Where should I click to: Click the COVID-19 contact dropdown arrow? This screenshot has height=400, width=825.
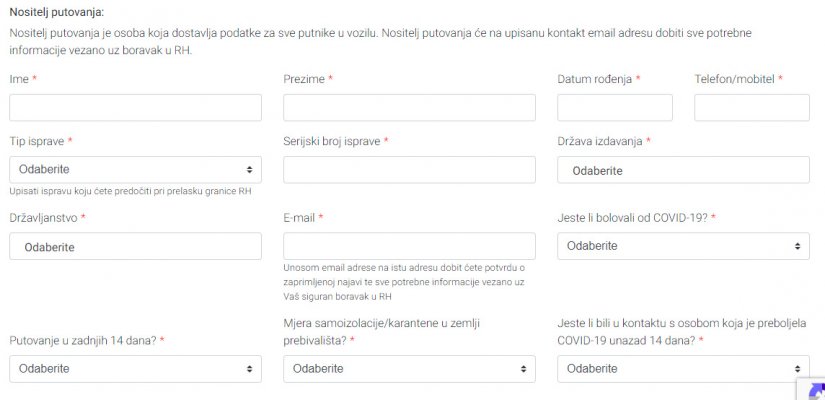[x=796, y=369]
